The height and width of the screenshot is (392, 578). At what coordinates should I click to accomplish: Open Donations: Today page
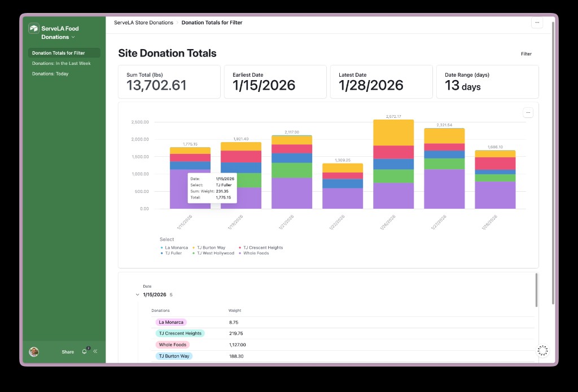tap(50, 74)
